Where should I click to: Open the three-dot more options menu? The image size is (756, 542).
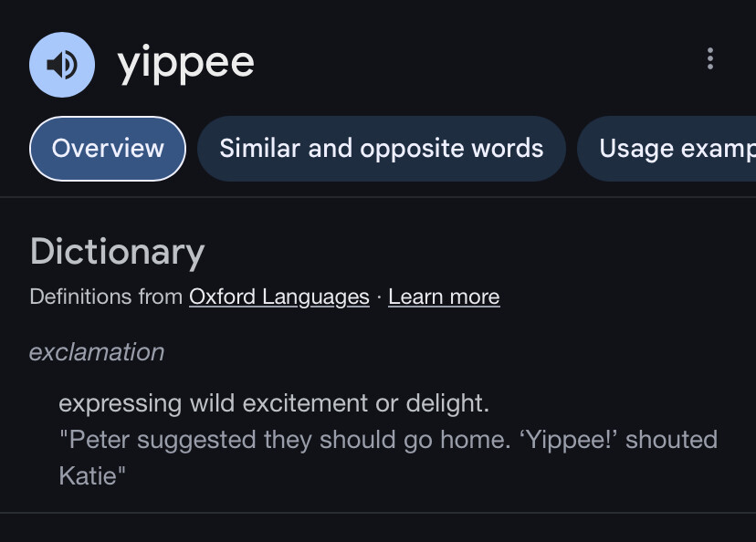coord(710,60)
